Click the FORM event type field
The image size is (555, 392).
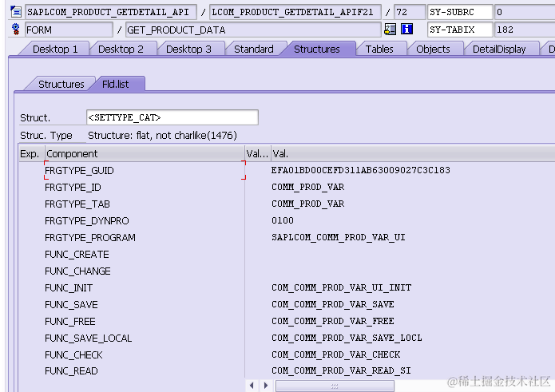click(69, 30)
